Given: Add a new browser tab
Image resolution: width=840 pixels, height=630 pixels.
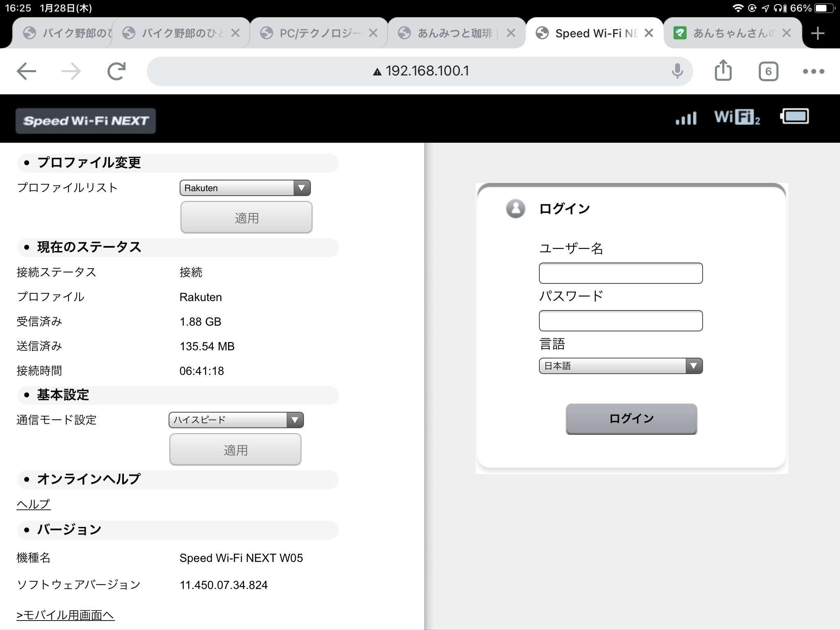Looking at the screenshot, I should click(817, 33).
